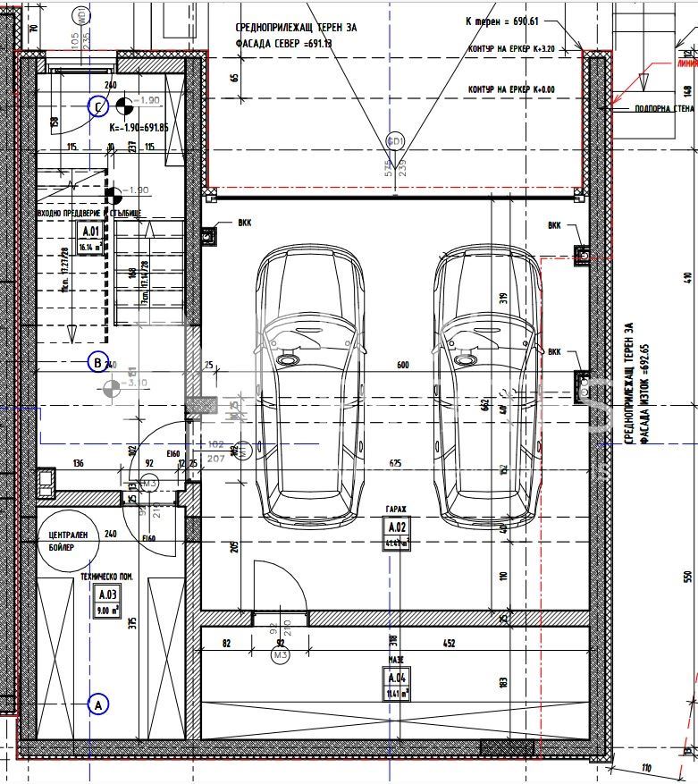Select the A.03 technical room tag
The height and width of the screenshot is (784, 698).
click(x=107, y=603)
